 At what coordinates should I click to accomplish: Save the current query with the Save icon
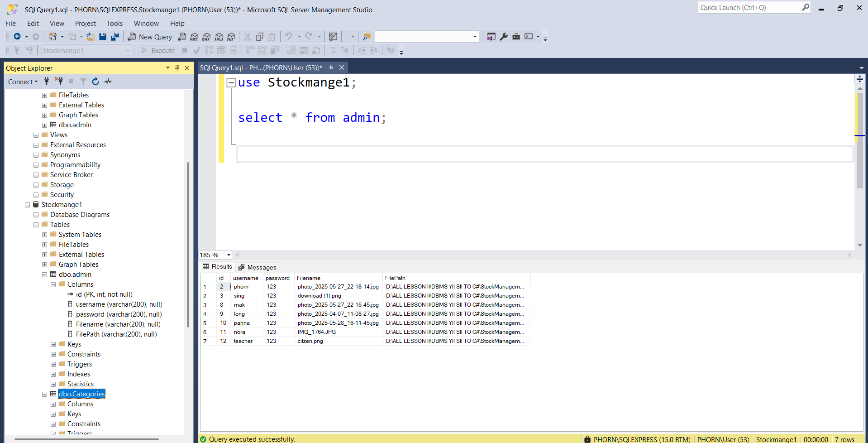pyautogui.click(x=103, y=37)
